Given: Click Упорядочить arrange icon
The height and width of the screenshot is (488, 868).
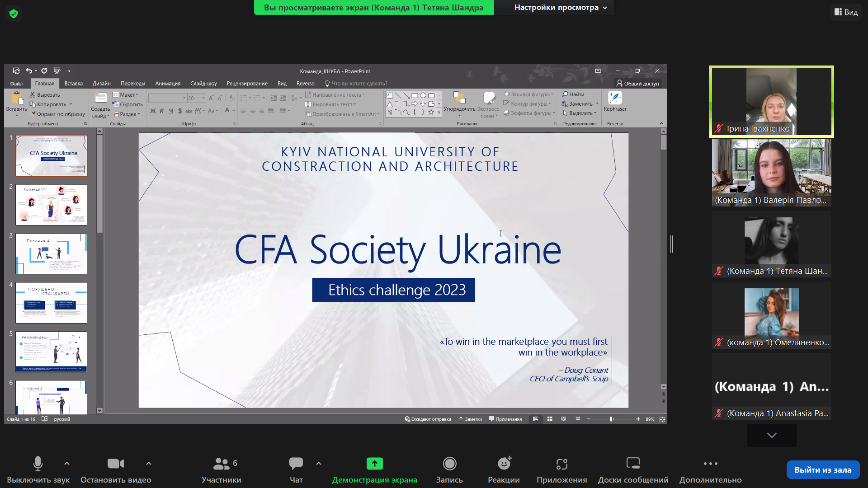Looking at the screenshot, I should click(459, 98).
